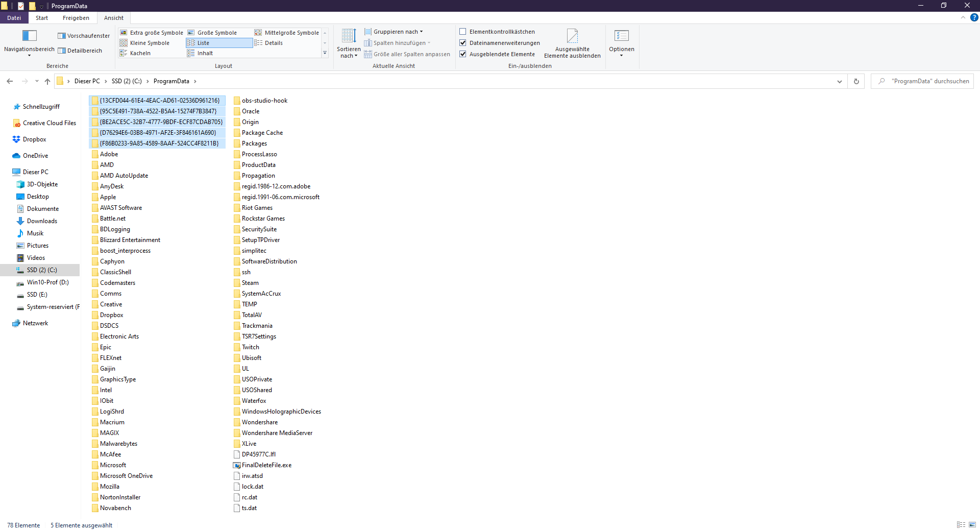Click SSD (2) (C:) breadcrumb

click(x=127, y=81)
